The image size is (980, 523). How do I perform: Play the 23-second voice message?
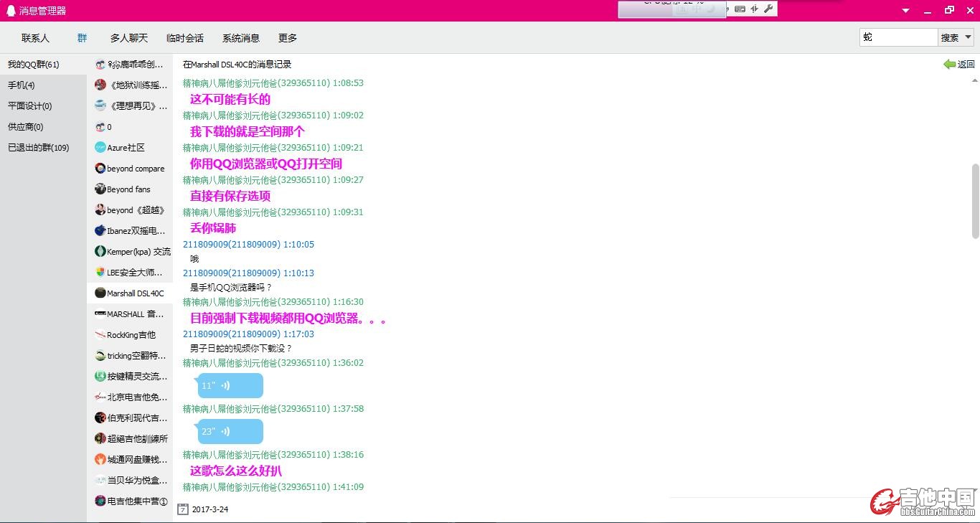point(230,432)
